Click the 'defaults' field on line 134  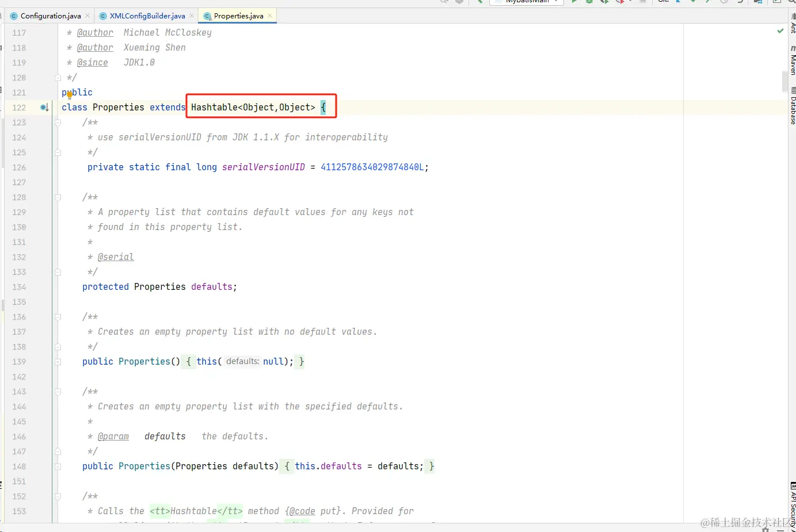pos(212,287)
